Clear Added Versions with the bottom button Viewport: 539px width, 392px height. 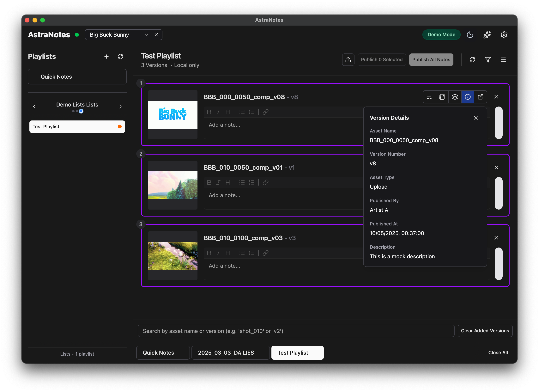coord(485,331)
